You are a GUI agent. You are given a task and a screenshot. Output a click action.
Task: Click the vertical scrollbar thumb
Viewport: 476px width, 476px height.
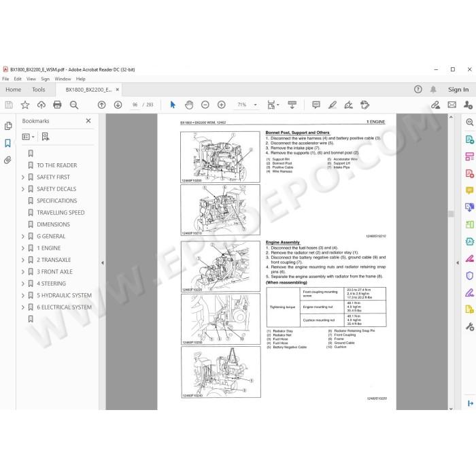[451, 214]
